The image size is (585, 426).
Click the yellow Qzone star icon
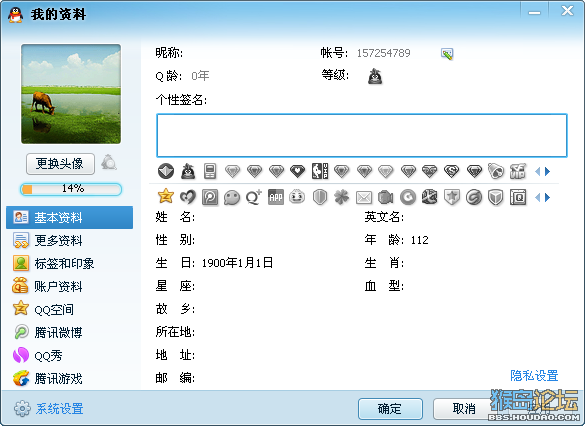click(x=166, y=196)
